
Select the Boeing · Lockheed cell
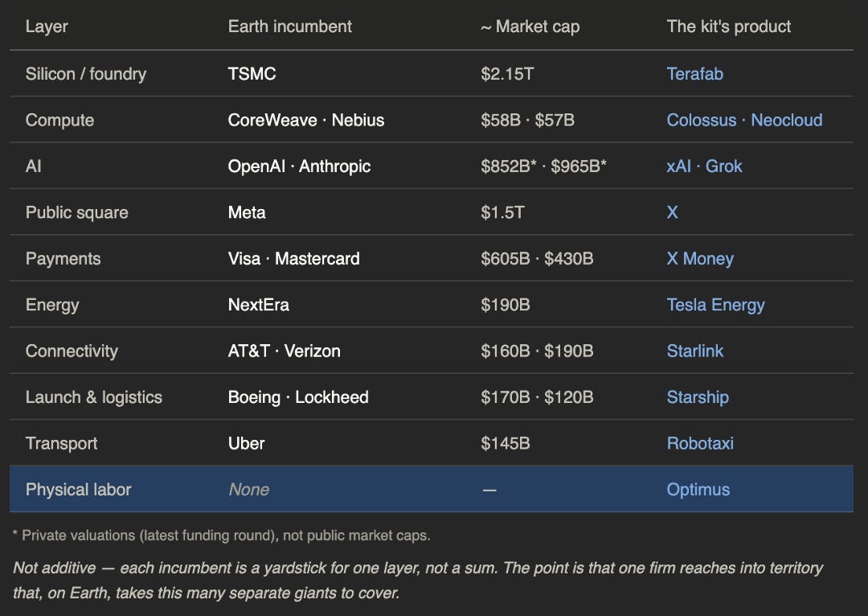[x=298, y=397]
